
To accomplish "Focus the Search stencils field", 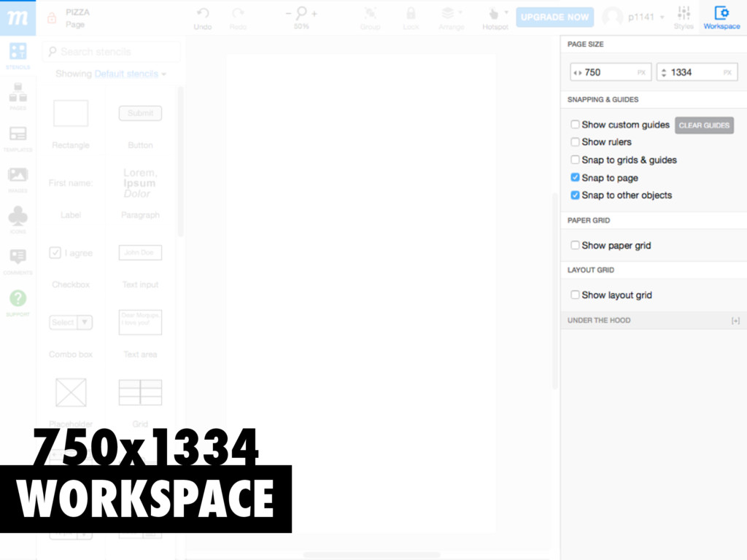I will (x=112, y=52).
